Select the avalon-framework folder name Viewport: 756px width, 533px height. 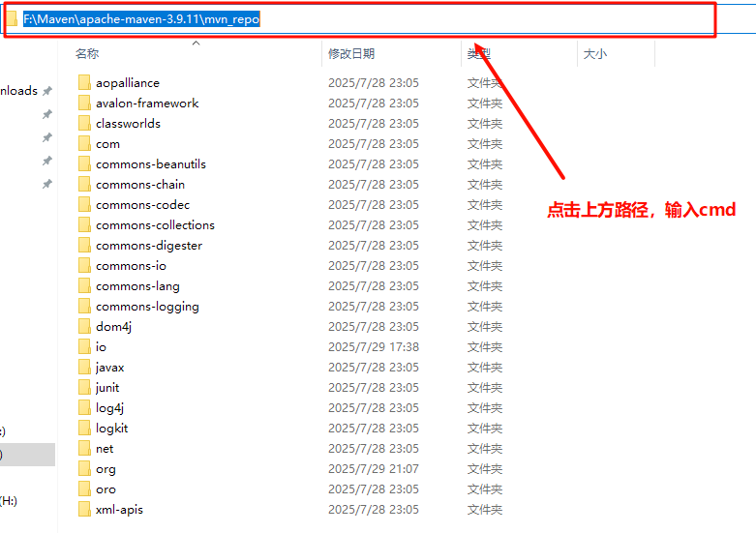coord(147,104)
